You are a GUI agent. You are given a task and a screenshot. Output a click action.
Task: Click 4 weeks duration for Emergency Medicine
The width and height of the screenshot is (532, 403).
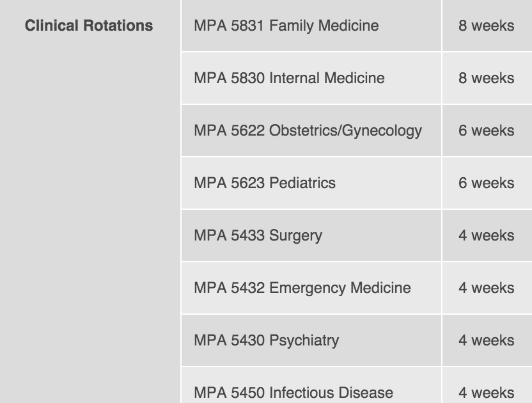486,288
